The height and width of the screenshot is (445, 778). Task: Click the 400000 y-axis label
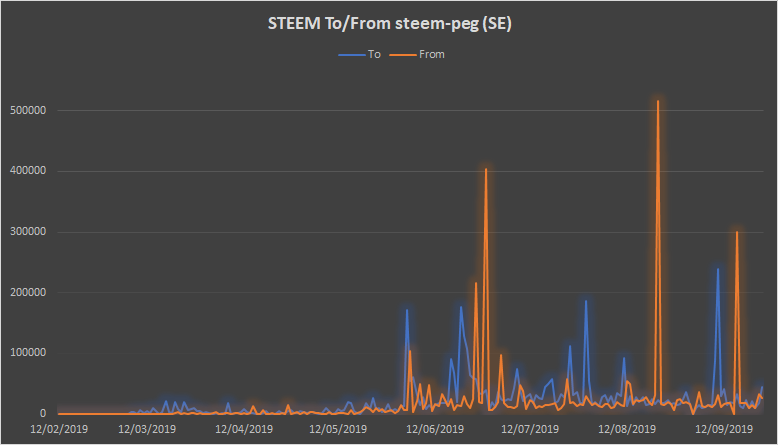(x=28, y=171)
